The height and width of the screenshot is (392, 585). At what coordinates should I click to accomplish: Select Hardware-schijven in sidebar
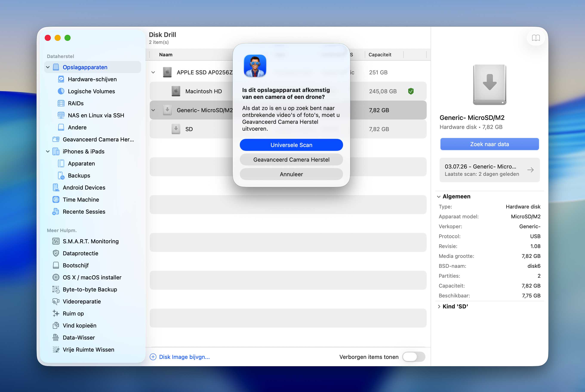point(92,79)
